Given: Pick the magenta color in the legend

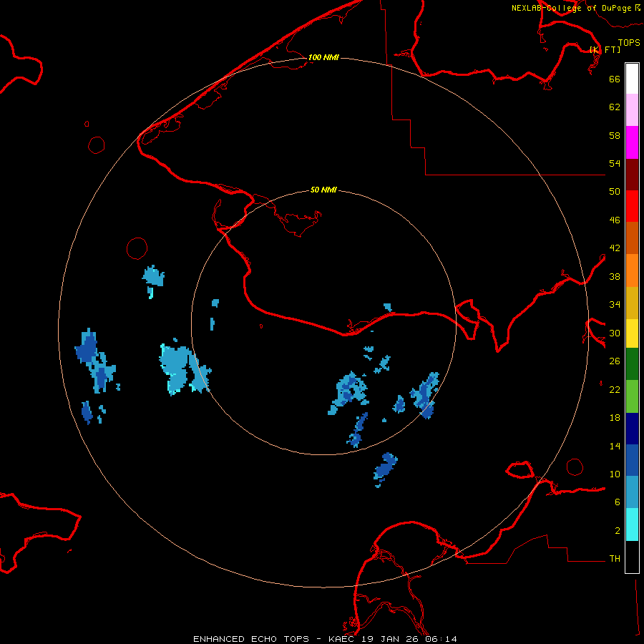Looking at the screenshot, I should tap(632, 142).
